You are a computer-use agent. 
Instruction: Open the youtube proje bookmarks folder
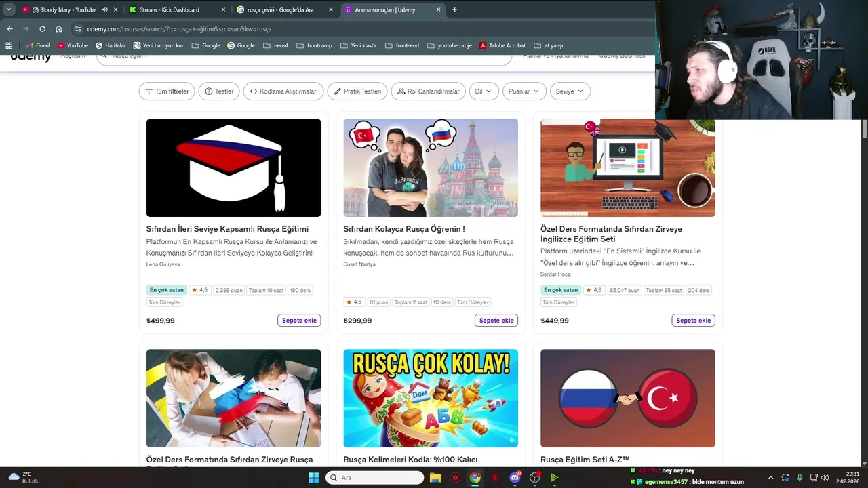449,45
